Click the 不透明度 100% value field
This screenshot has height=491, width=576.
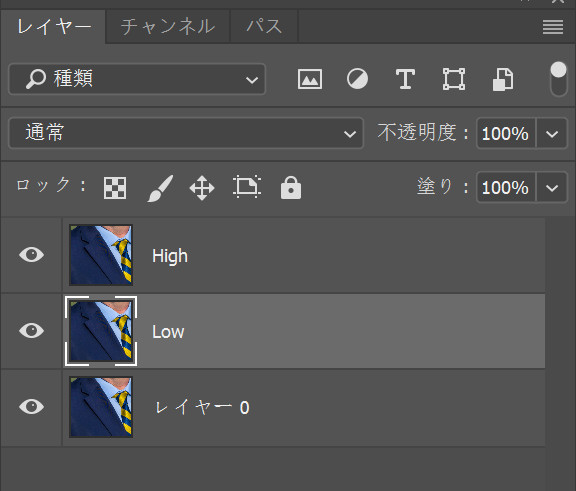tap(505, 133)
